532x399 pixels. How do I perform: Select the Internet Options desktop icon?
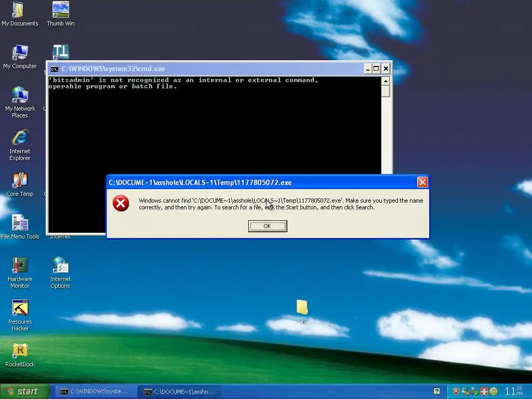60,273
